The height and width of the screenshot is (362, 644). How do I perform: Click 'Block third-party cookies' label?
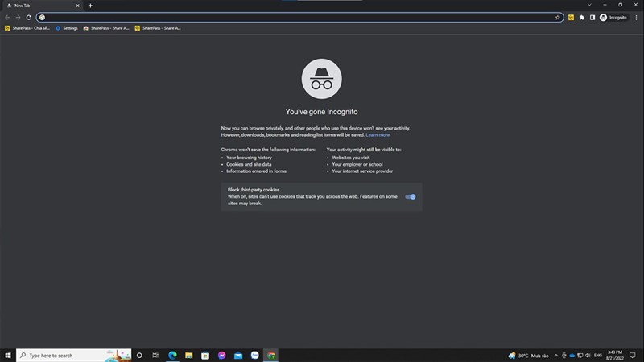tap(254, 190)
